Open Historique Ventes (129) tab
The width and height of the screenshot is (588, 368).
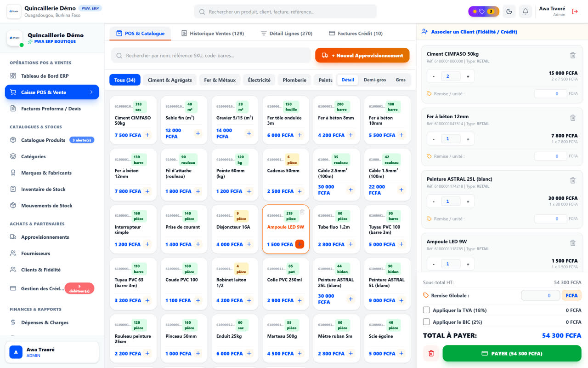pyautogui.click(x=213, y=33)
